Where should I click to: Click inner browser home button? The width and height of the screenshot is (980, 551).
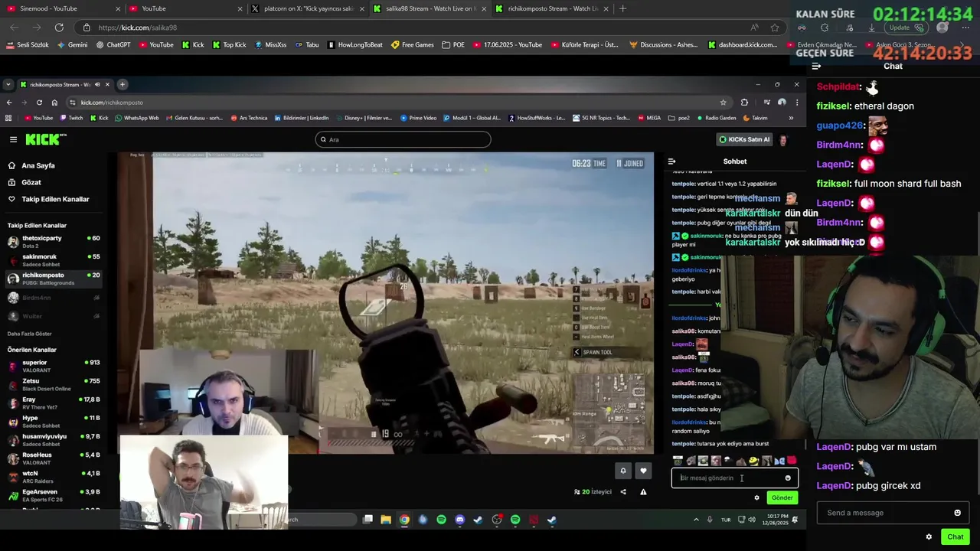[x=54, y=103]
